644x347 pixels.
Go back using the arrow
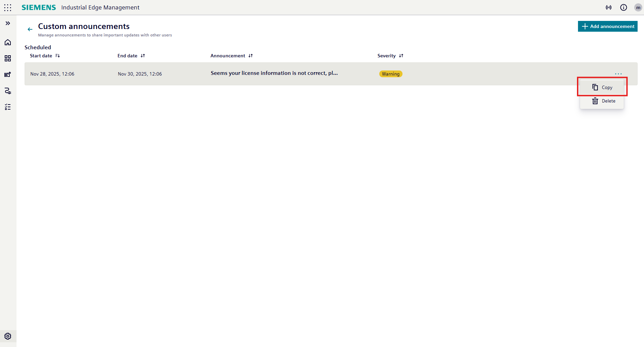[x=30, y=29]
